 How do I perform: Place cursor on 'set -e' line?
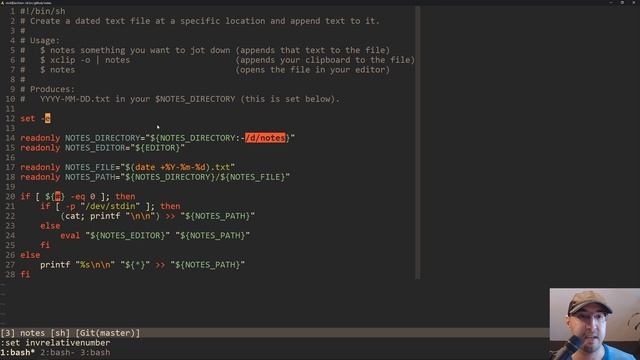(35, 118)
